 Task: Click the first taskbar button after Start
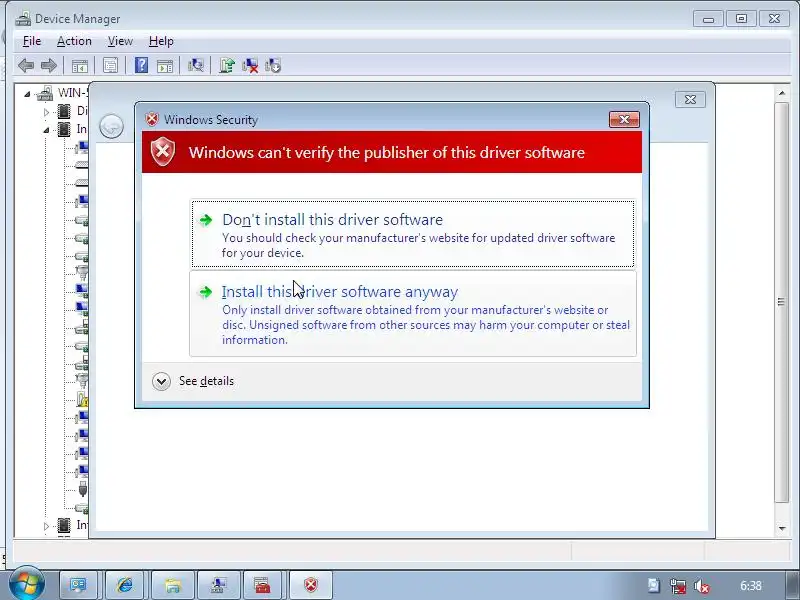coord(79,585)
